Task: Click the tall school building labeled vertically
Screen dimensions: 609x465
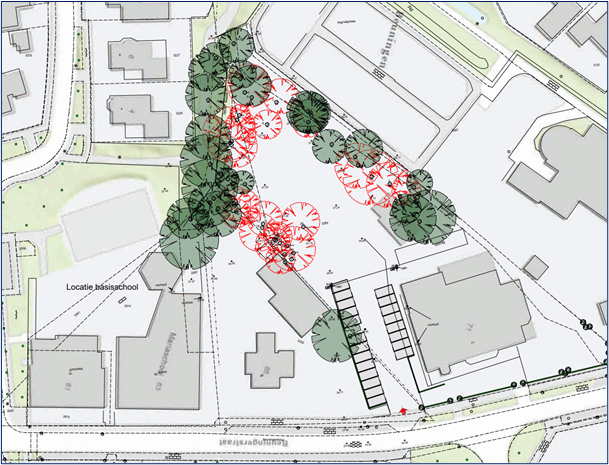Action: [x=160, y=350]
